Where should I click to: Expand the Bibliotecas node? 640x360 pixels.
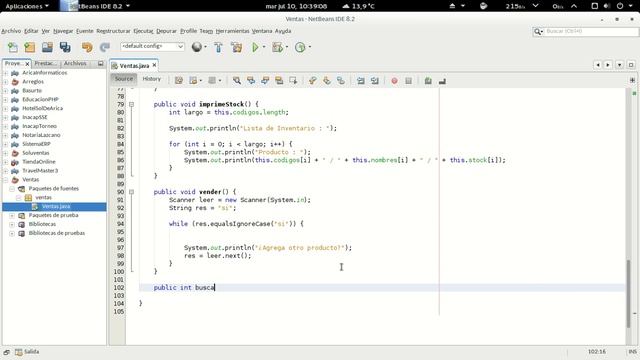(12, 224)
